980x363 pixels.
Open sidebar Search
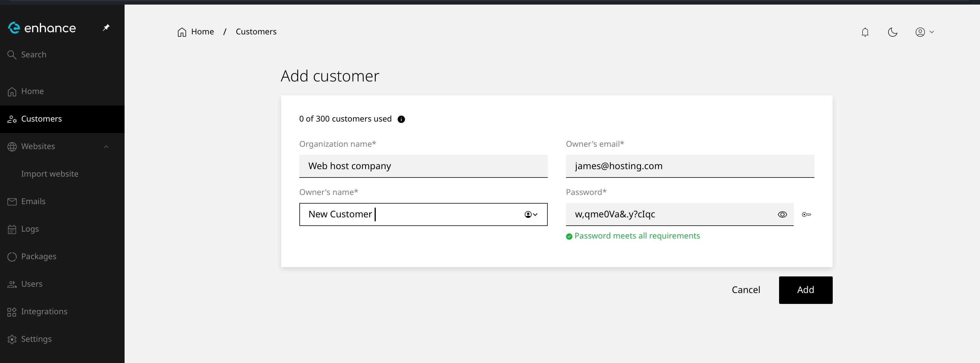coord(34,55)
